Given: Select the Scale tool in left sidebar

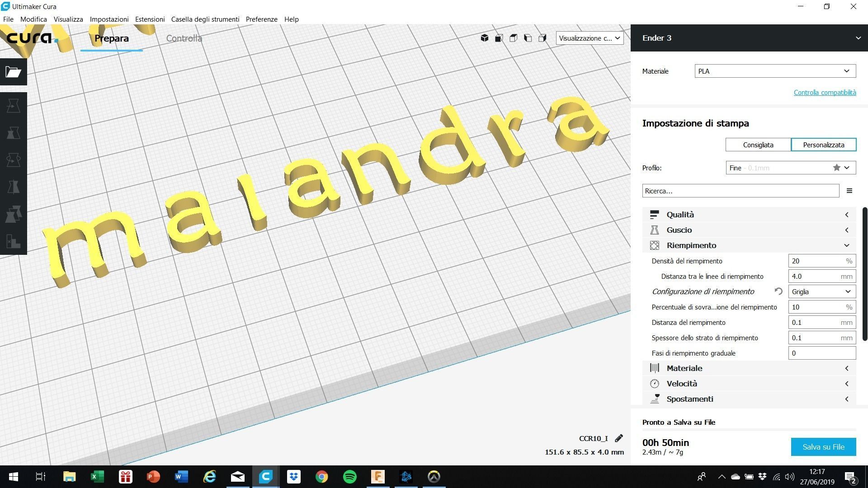Looking at the screenshot, I should [13, 133].
